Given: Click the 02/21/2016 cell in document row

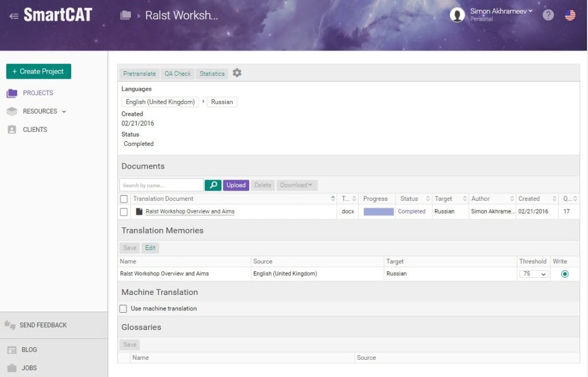Looking at the screenshot, I should [533, 211].
